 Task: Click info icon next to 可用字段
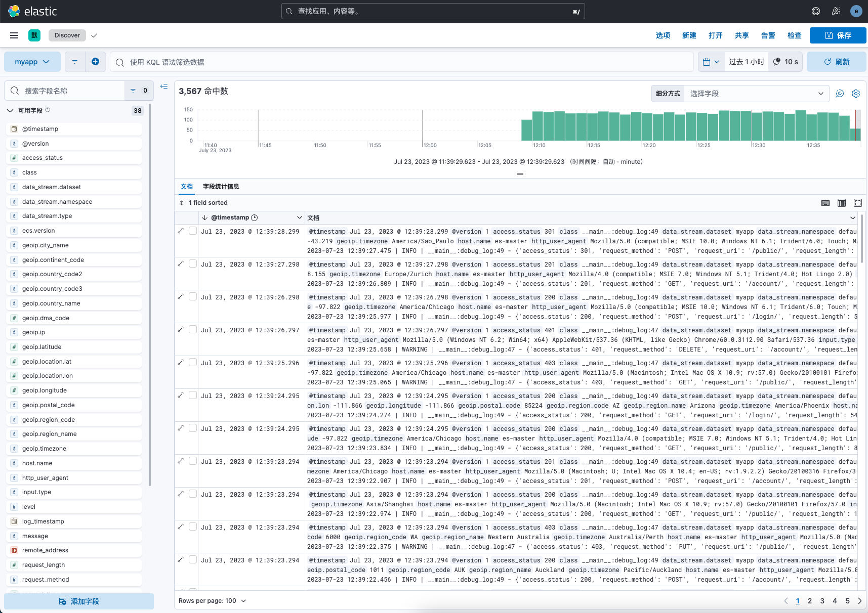coord(48,110)
